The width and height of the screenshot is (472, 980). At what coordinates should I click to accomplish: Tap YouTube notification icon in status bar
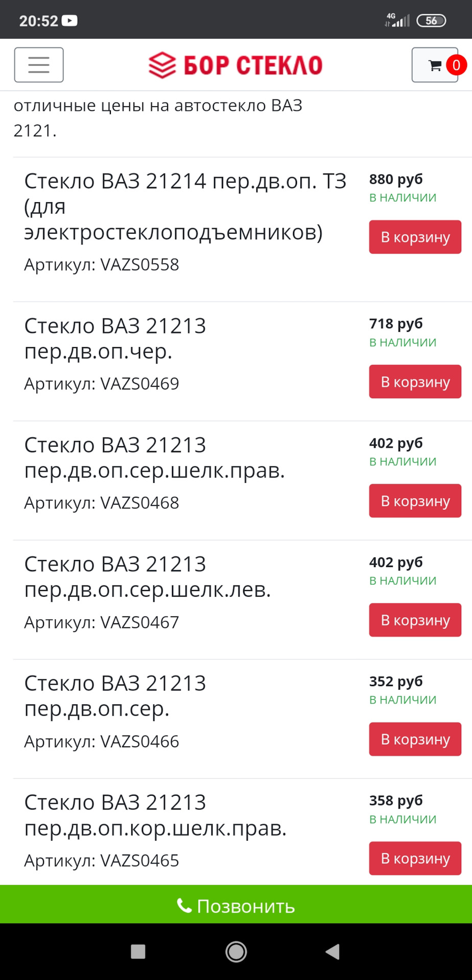click(69, 21)
